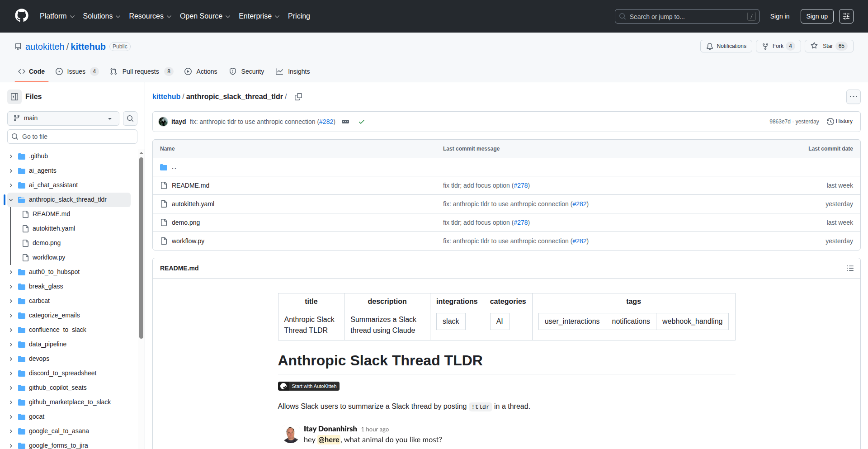Open workflow.py in the file list
This screenshot has height=449, width=868.
point(188,241)
